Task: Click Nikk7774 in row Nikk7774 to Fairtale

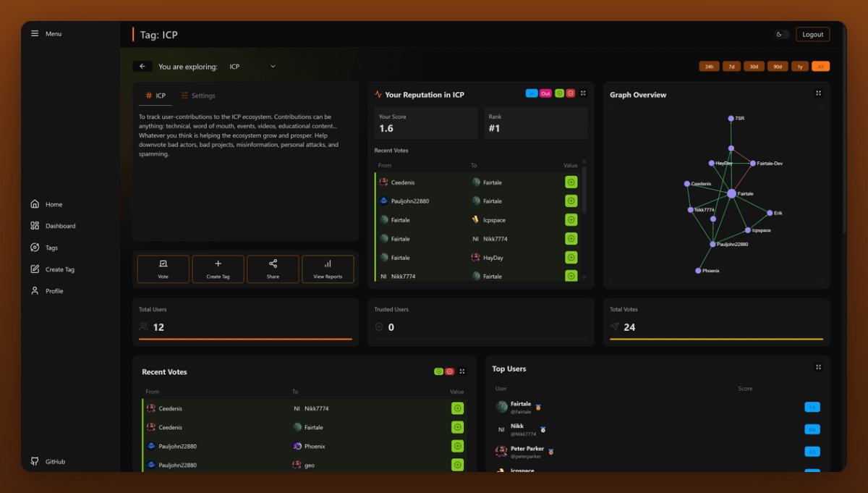Action: pos(404,277)
